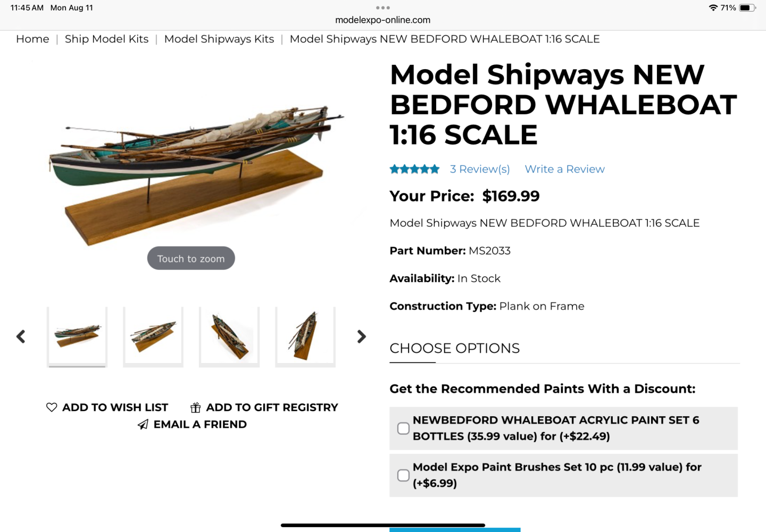Check the Whaleboat Acrylic Paint Set option
The image size is (766, 532).
point(403,428)
